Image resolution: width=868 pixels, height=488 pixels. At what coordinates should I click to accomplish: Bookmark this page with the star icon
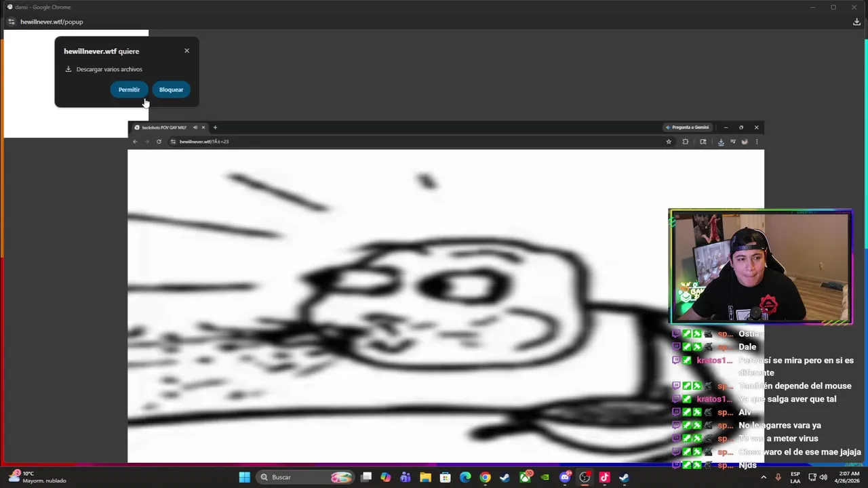coord(669,142)
